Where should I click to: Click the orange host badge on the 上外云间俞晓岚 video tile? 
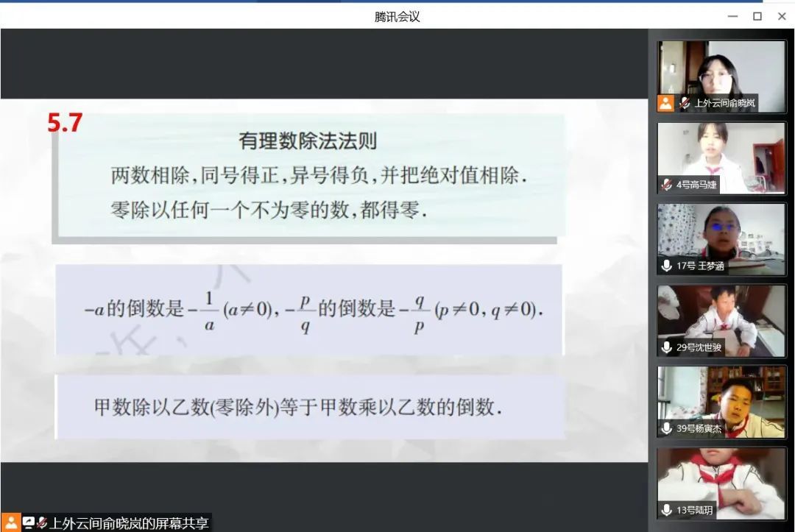click(665, 103)
